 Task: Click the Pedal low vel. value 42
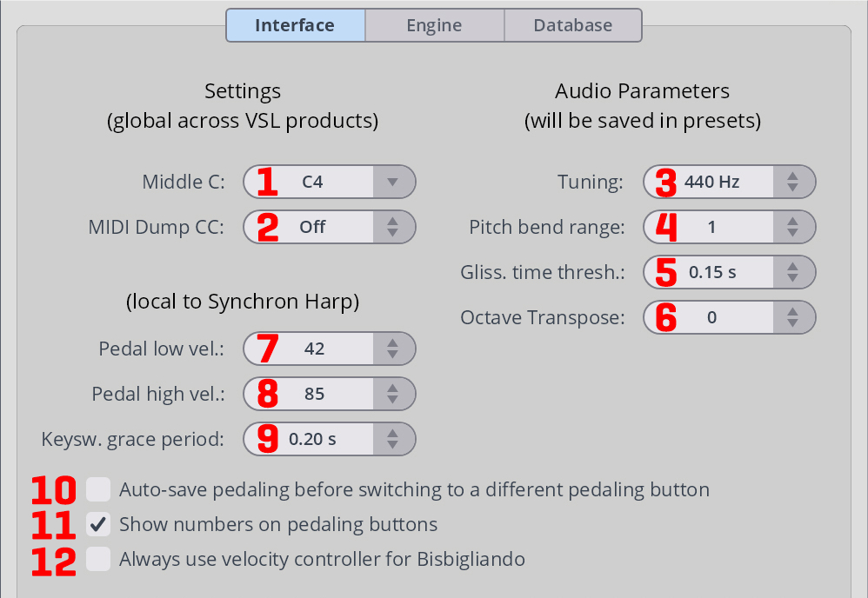click(x=315, y=349)
